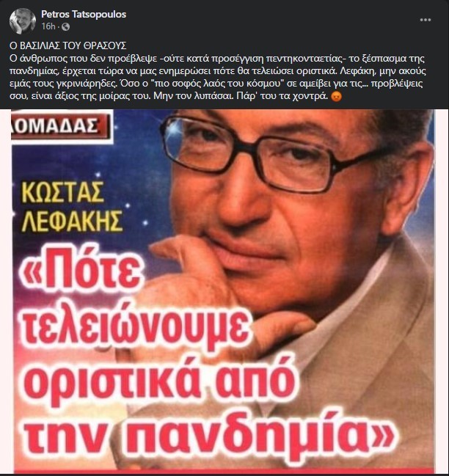
Task: Click the angry face emoji ending the post
Action: (x=337, y=97)
